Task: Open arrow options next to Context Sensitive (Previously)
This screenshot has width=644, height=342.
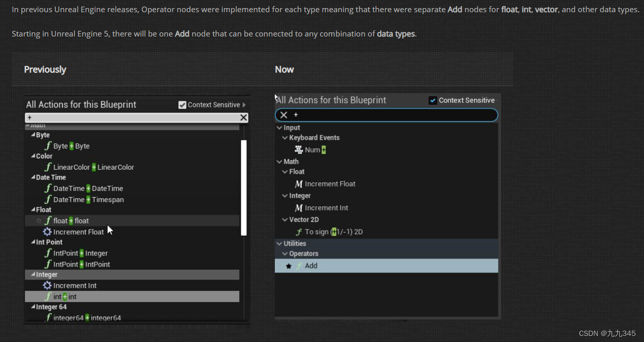Action: tap(244, 105)
